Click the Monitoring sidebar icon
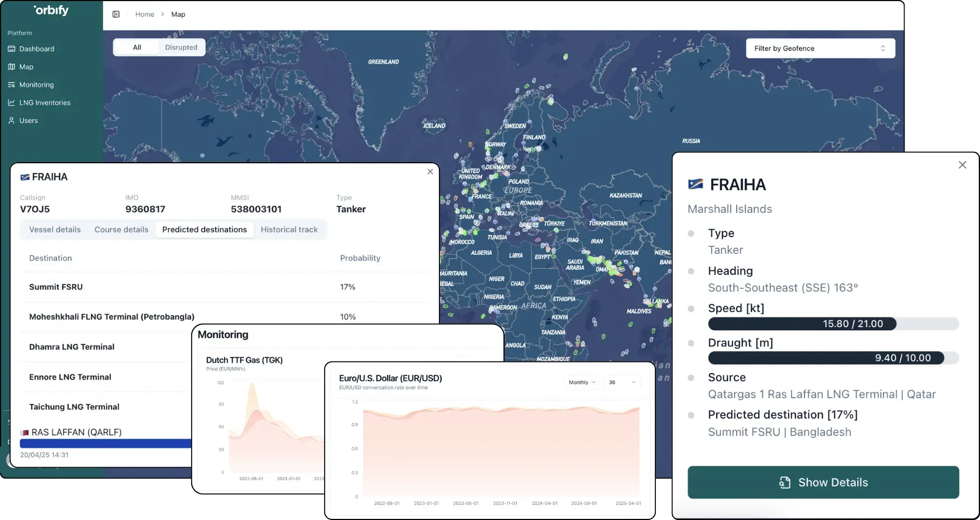 11,85
